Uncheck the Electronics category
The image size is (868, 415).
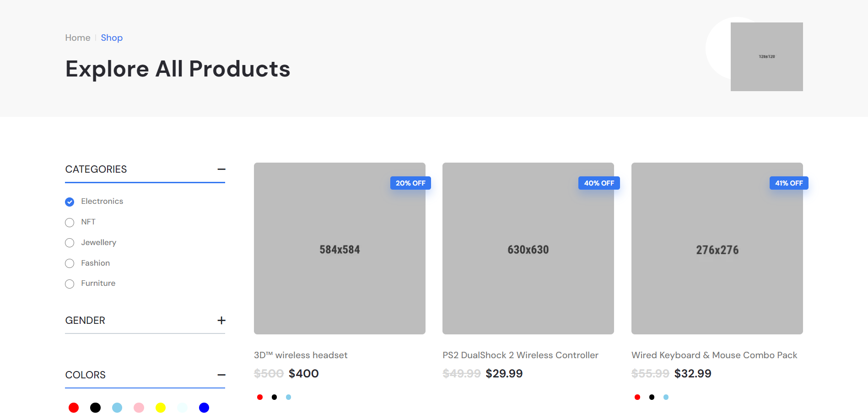[70, 202]
